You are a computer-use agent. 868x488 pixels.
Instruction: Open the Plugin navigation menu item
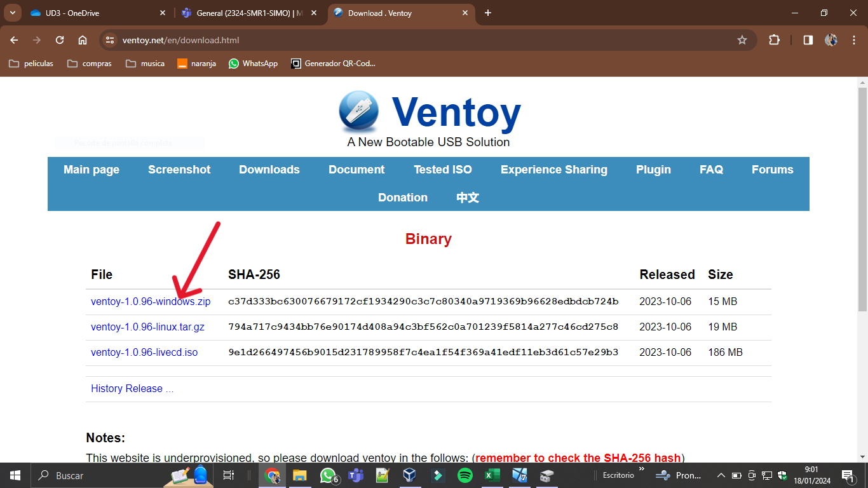[x=653, y=170]
